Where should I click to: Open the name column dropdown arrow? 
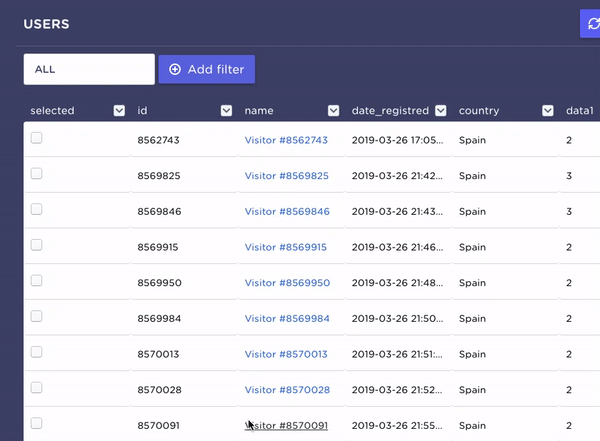(x=334, y=111)
